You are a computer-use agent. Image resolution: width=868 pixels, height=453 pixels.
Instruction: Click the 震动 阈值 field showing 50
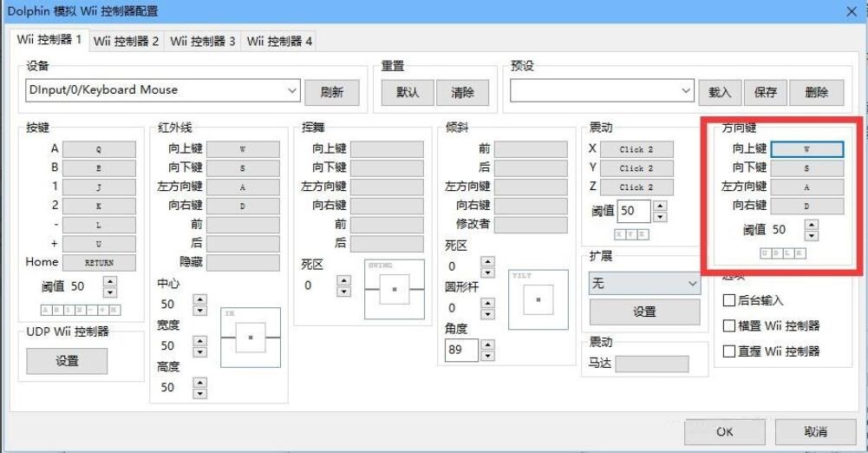tap(634, 211)
